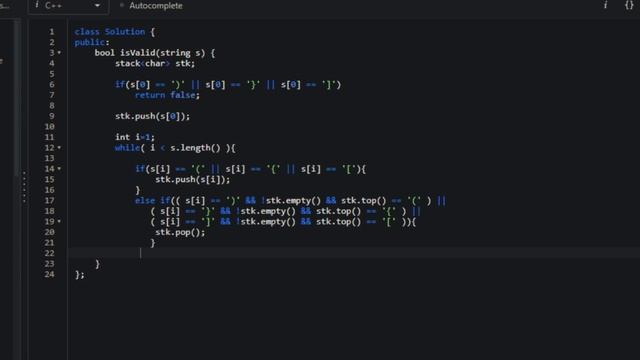
Task: Click the info icon in the top-right corner
Action: point(605,5)
